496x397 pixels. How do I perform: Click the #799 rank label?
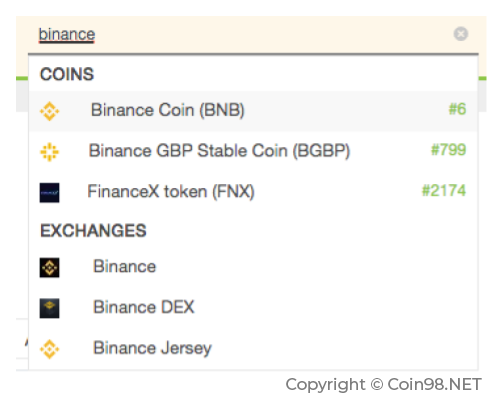[x=449, y=150]
